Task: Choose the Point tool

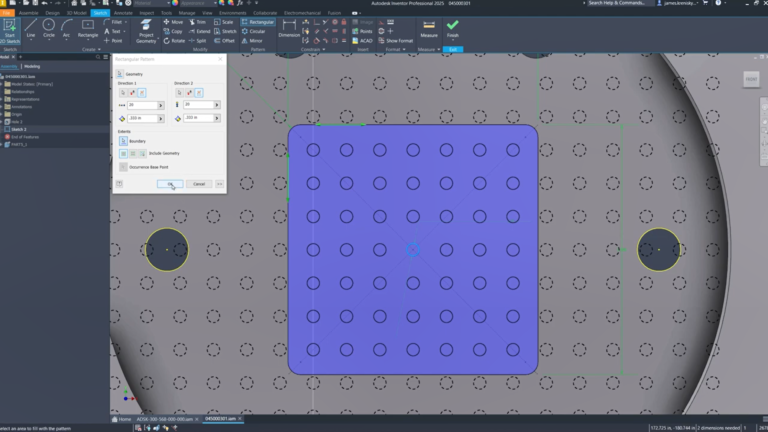Action: 113,41
